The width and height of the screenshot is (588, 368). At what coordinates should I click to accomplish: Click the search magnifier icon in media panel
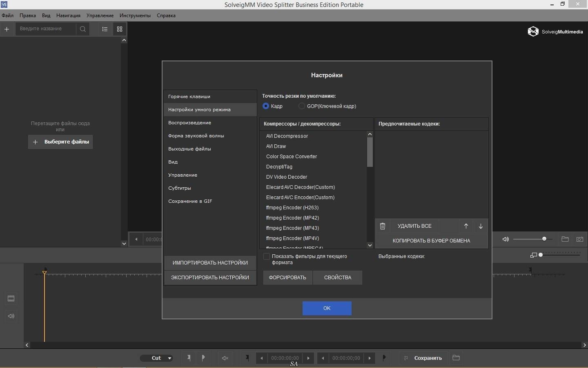[83, 29]
